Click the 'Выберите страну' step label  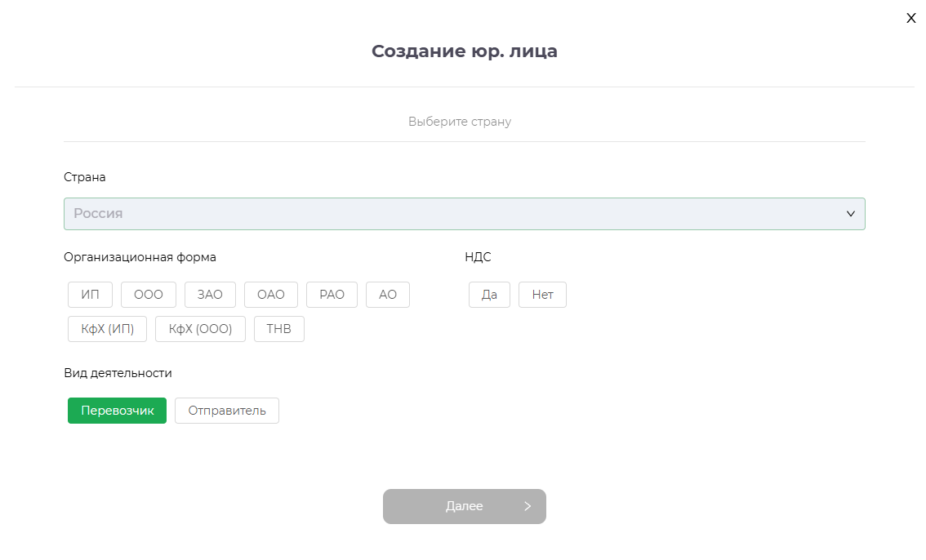[460, 122]
